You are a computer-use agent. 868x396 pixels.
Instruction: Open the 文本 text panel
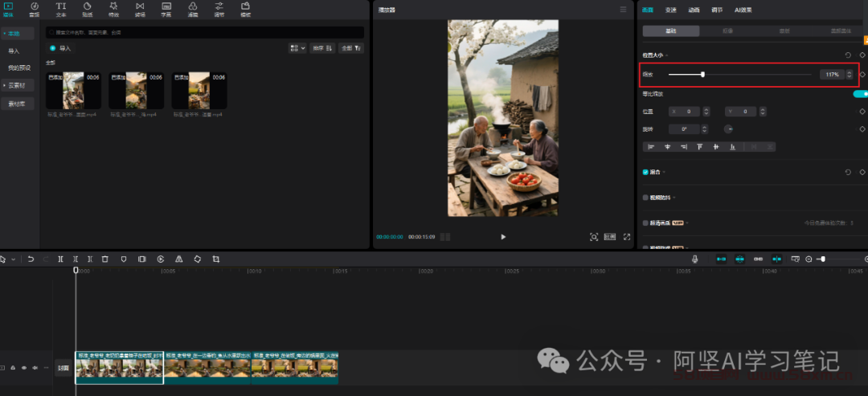tap(61, 10)
